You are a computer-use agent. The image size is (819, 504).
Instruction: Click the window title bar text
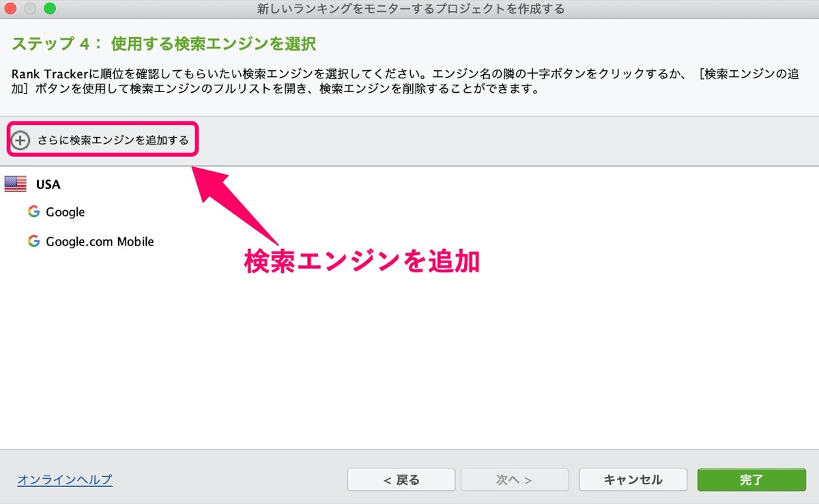[410, 9]
